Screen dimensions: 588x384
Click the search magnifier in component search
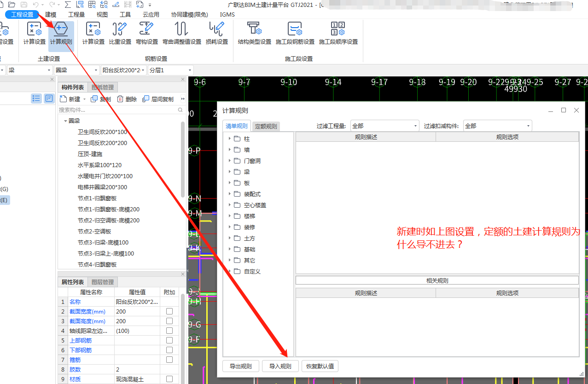click(x=180, y=110)
